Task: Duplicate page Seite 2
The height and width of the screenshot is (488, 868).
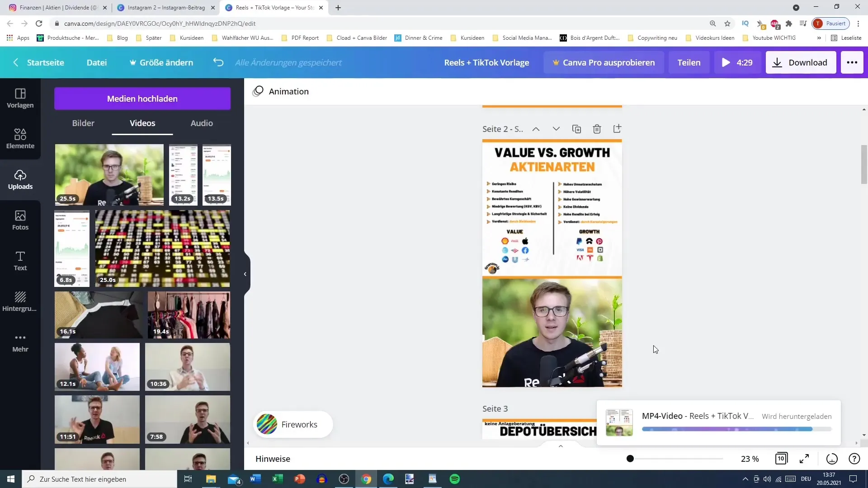Action: point(576,129)
